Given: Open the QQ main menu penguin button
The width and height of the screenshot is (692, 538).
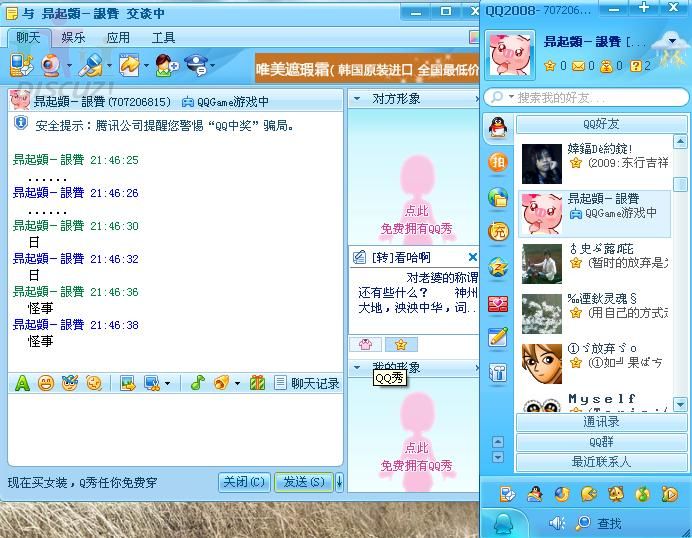Looking at the screenshot, I should pyautogui.click(x=503, y=524).
